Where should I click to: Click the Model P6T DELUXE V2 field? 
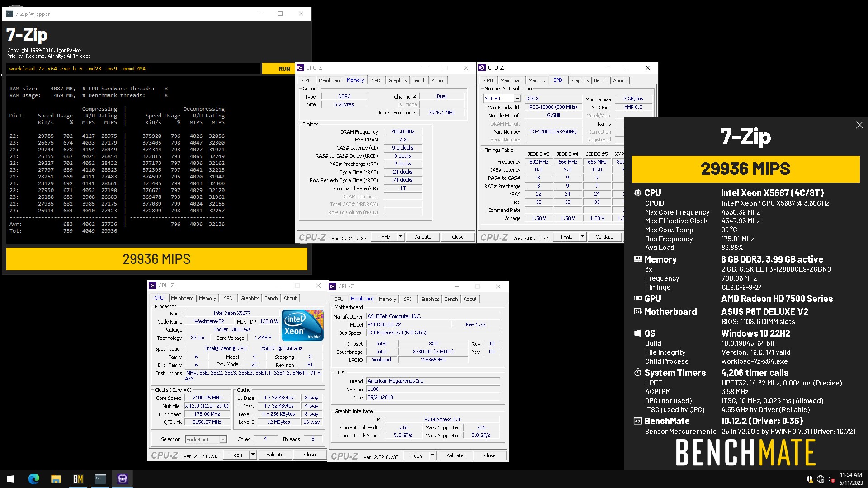(409, 324)
